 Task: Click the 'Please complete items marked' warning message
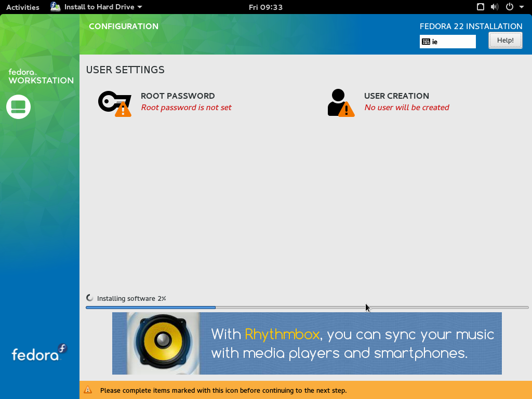(x=223, y=391)
